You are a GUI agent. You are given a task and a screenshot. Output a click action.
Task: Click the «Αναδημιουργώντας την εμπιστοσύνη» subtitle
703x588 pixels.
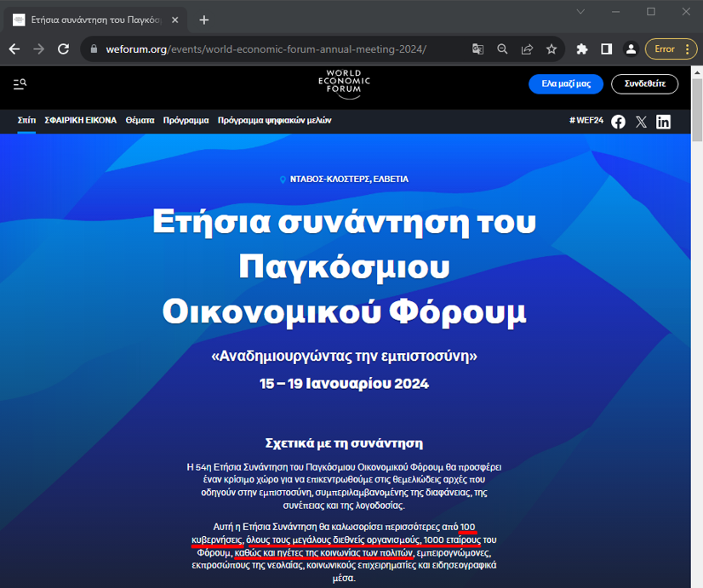(344, 356)
